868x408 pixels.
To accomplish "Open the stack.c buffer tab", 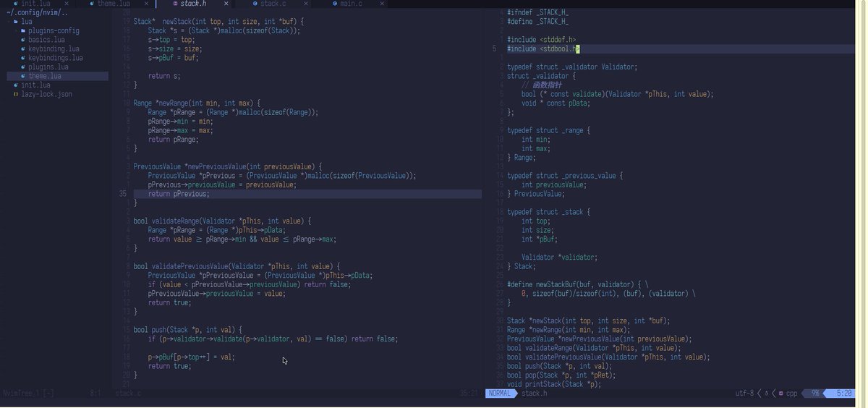I will (273, 4).
